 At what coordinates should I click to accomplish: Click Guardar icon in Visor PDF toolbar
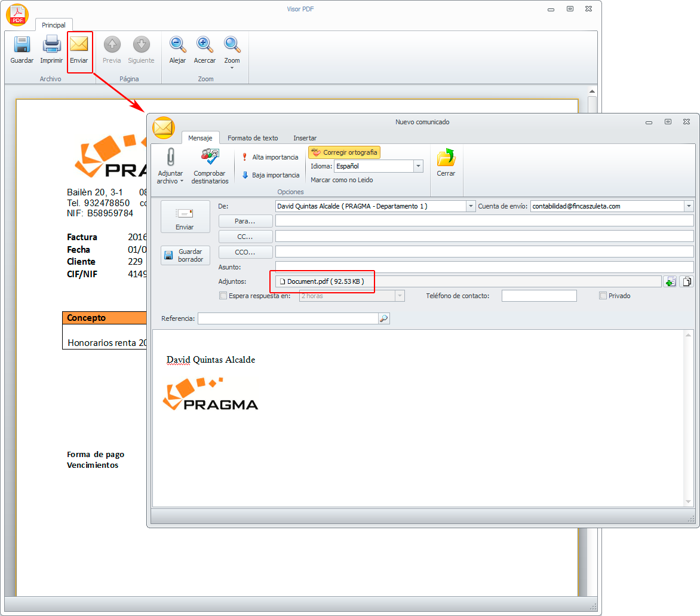[x=22, y=45]
